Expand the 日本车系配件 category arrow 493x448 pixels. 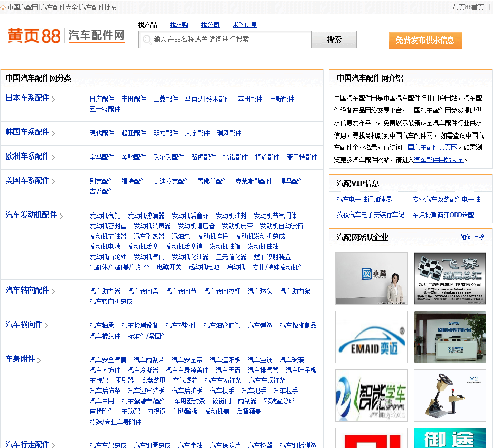tap(54, 99)
